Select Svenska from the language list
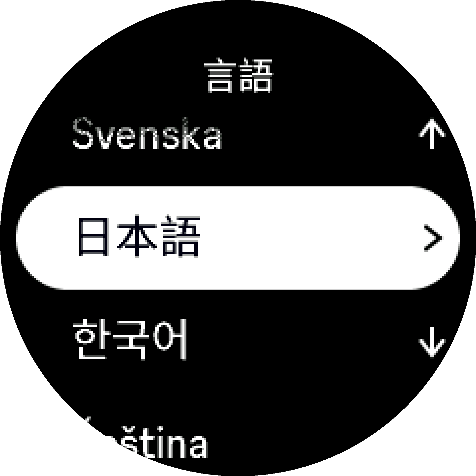 (x=148, y=134)
